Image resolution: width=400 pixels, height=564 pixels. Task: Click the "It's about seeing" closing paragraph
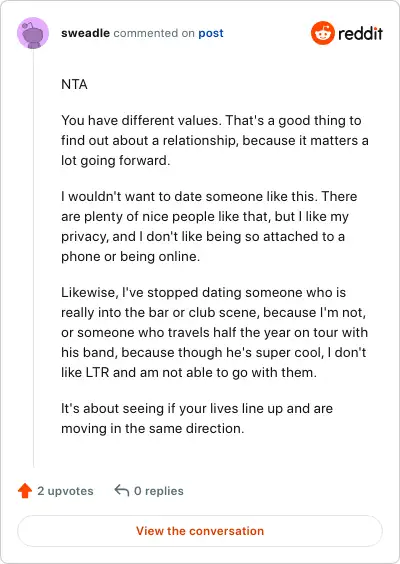pyautogui.click(x=197, y=418)
